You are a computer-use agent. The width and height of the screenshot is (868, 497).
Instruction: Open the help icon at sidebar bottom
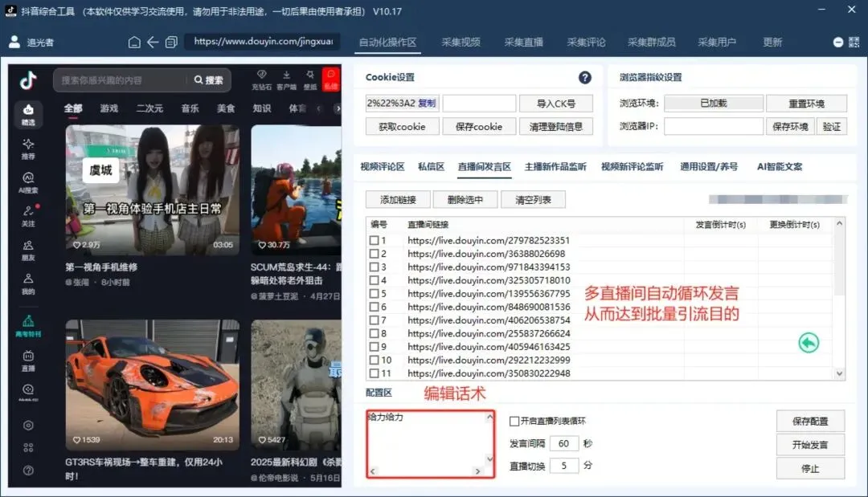(x=28, y=471)
